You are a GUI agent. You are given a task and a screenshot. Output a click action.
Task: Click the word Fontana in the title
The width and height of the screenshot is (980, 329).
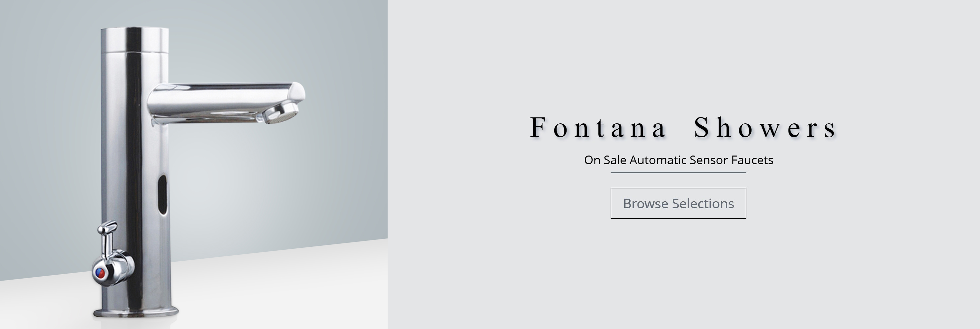tap(597, 128)
